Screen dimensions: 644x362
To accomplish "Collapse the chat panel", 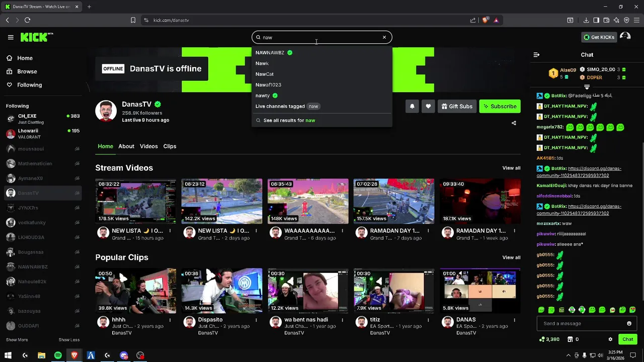I will (x=536, y=55).
